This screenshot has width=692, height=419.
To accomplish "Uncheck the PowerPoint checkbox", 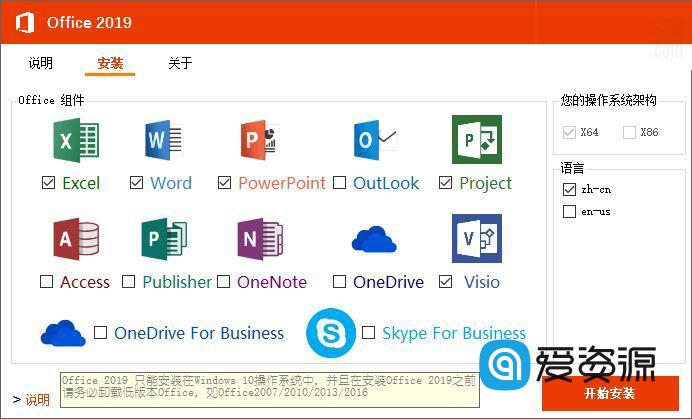I will click(224, 182).
